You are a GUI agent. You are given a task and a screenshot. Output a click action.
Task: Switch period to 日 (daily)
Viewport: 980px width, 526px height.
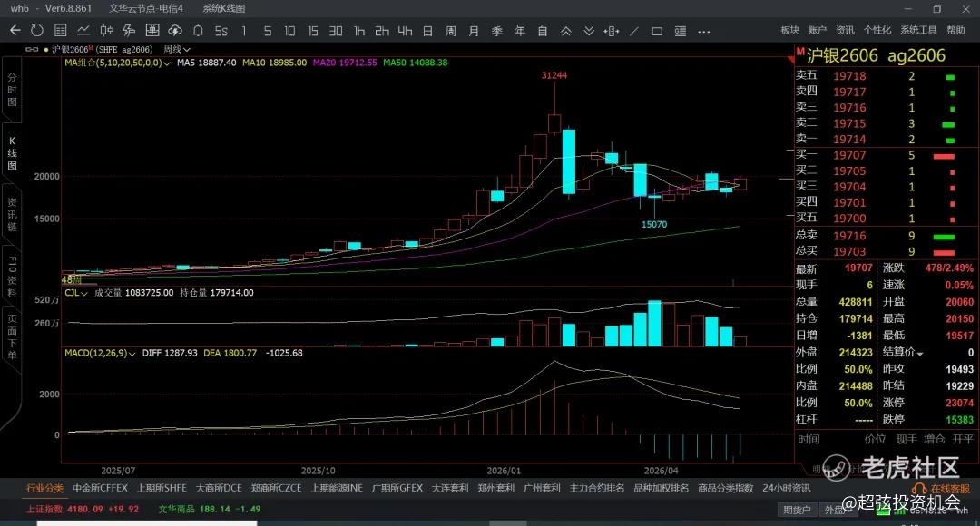pyautogui.click(x=427, y=31)
